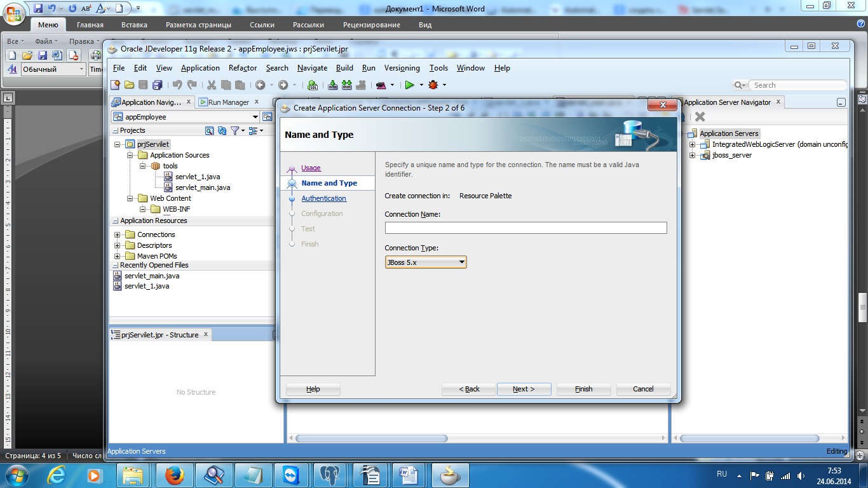Click the filter funnel icon in Projects panel
Screen dimensions: 868x488
click(235, 130)
